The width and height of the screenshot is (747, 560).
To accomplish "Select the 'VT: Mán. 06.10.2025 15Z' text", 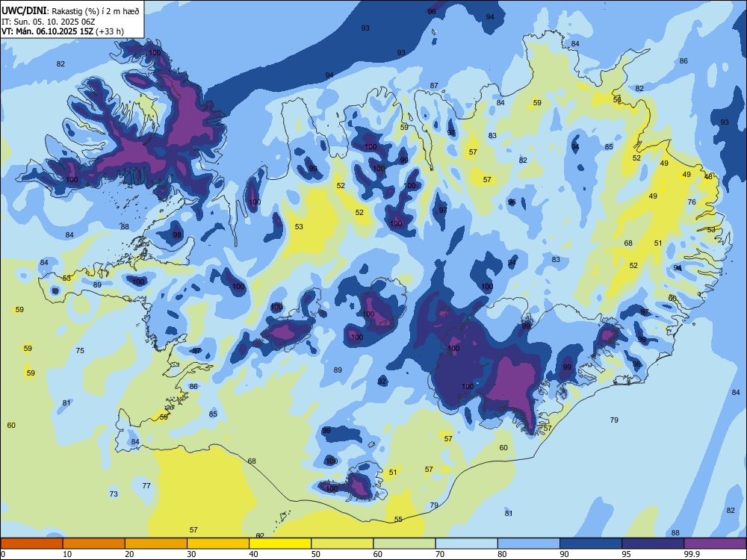I will [x=47, y=31].
